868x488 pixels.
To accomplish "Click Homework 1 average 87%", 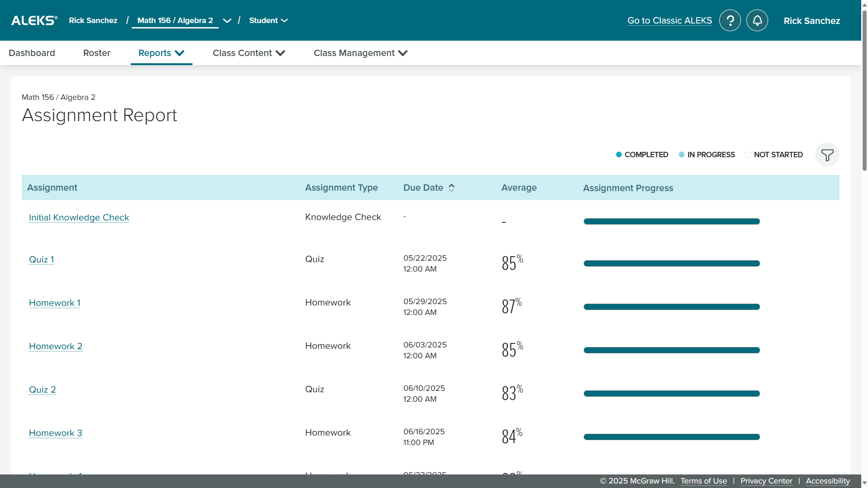I will pos(512,306).
